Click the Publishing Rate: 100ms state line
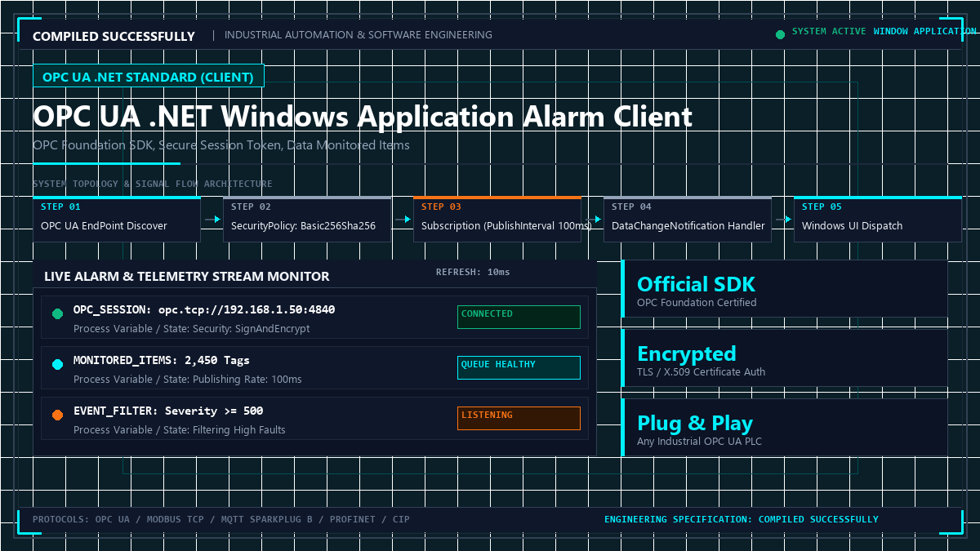 (187, 380)
